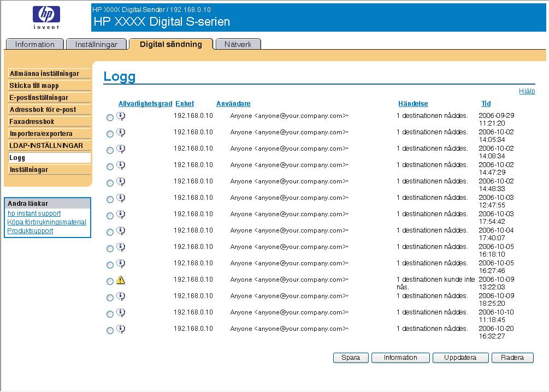Open Inställningar in sidebar menu
The image size is (549, 392).
coord(49,170)
